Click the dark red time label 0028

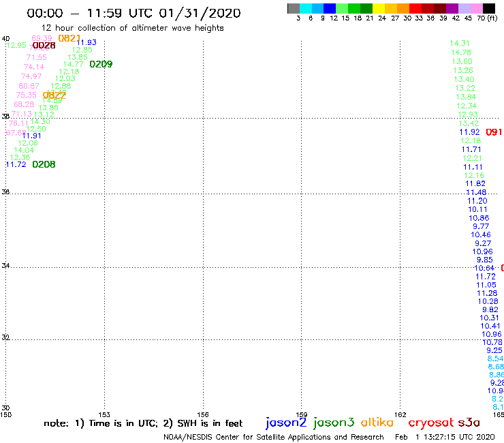44,46
